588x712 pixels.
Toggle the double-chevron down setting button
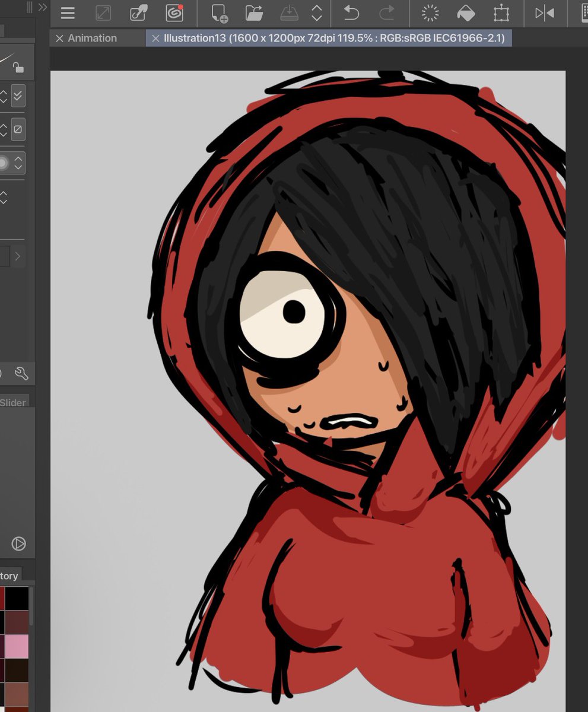tap(18, 96)
